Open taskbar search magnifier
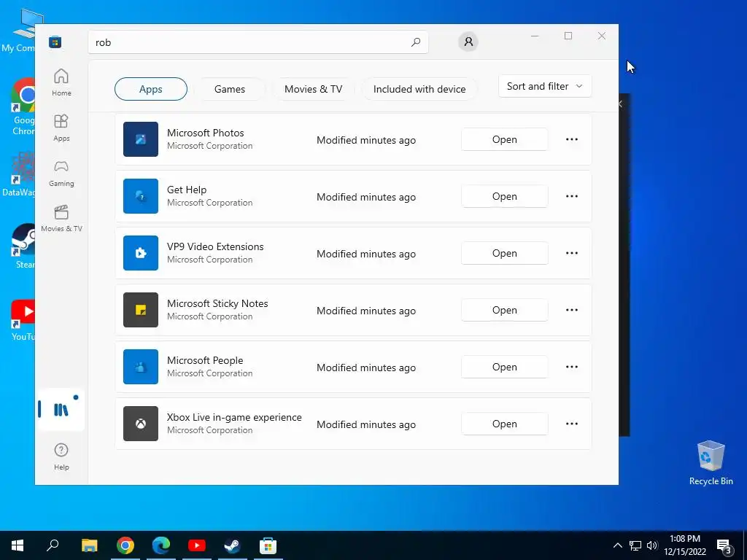The height and width of the screenshot is (560, 747). [53, 545]
